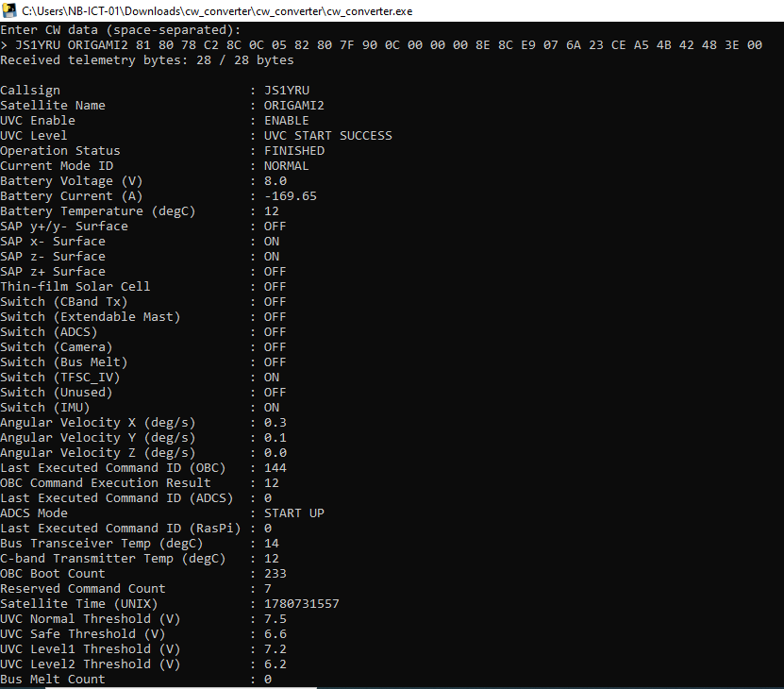Click the Battery Voltage value 8.0

click(275, 181)
